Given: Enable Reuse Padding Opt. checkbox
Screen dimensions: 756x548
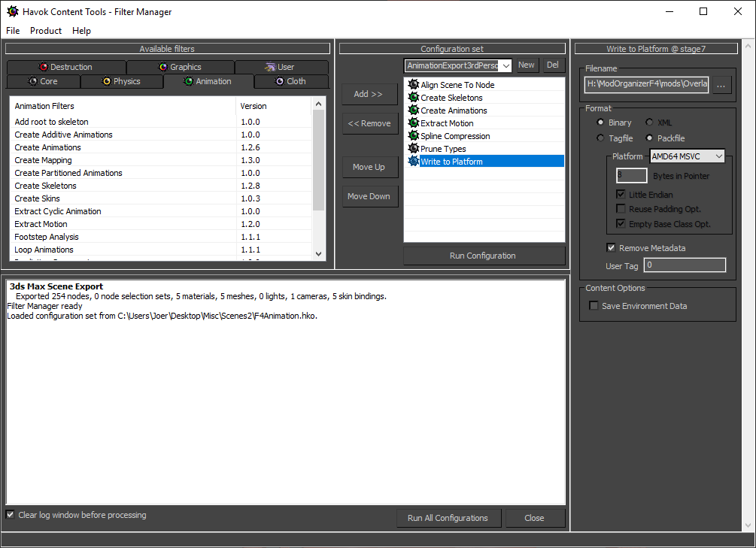Looking at the screenshot, I should pos(621,209).
